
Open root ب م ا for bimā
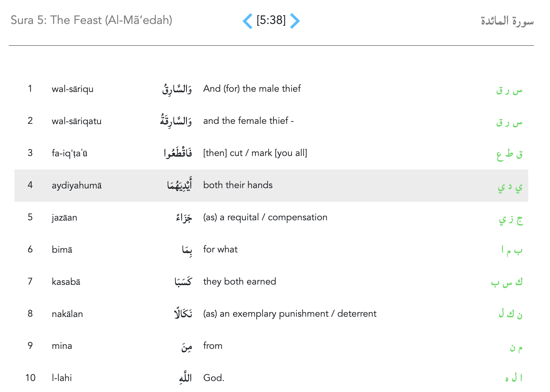coord(512,251)
